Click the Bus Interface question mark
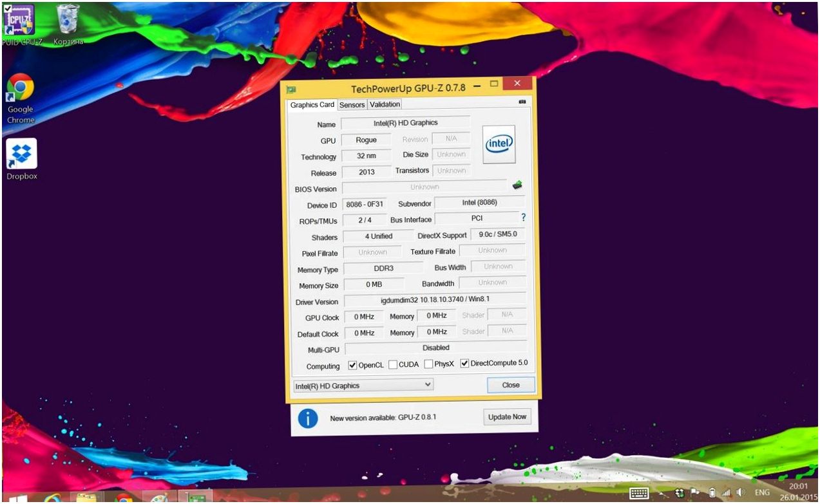This screenshot has height=504, width=820. tap(524, 218)
